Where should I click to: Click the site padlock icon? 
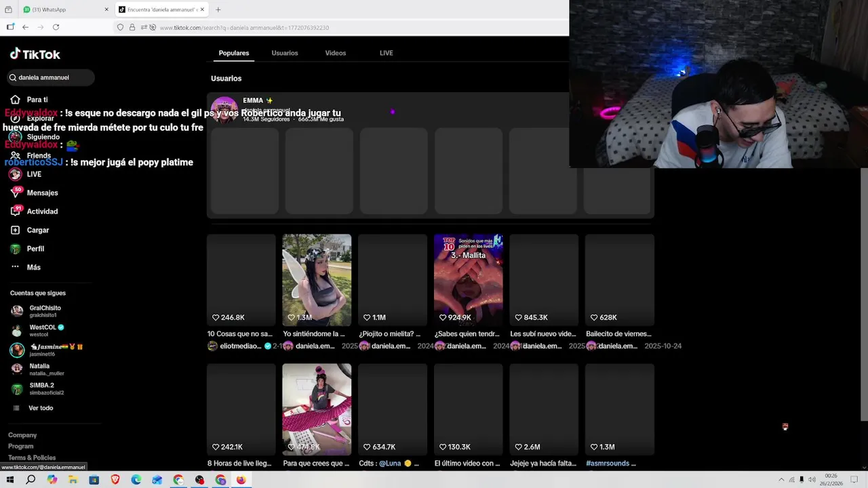tap(132, 27)
